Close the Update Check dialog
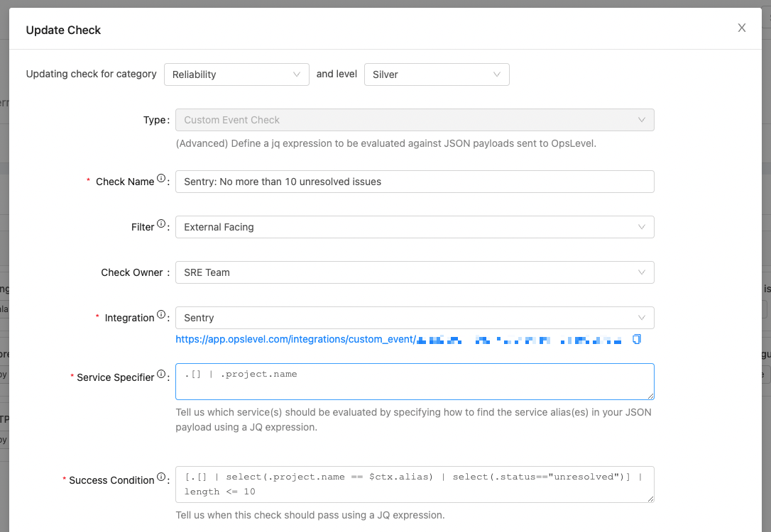The image size is (771, 532). tap(742, 28)
